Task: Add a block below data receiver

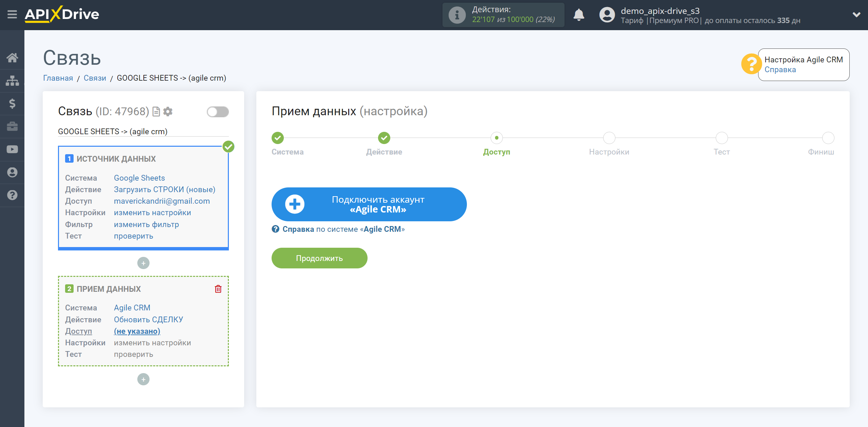Action: tap(143, 379)
